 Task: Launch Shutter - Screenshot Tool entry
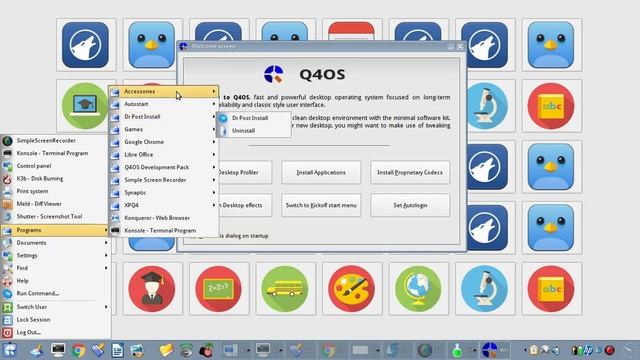tap(55, 216)
